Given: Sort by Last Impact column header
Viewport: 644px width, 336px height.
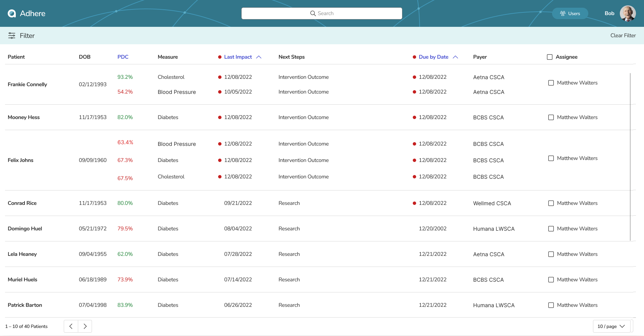Looking at the screenshot, I should click(x=238, y=57).
